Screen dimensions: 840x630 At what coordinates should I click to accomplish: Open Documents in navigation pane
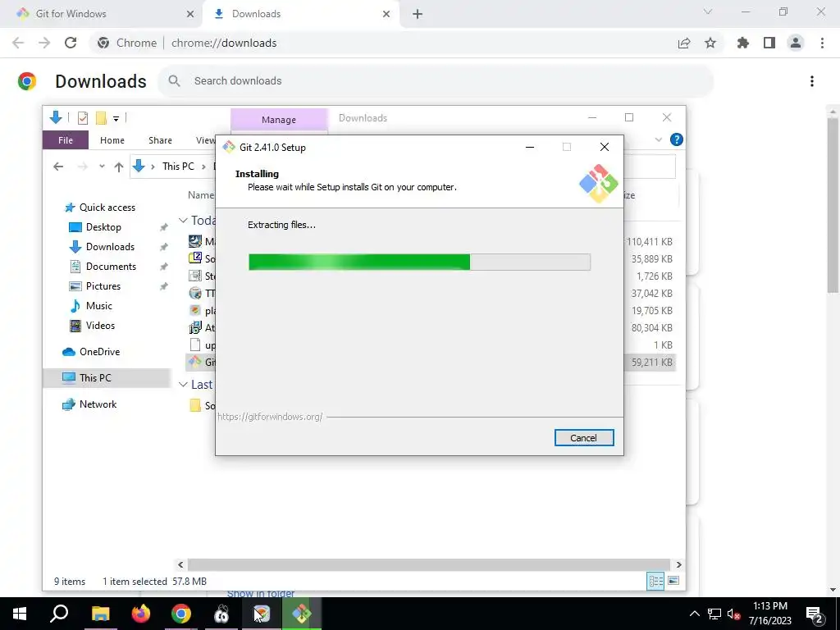pyautogui.click(x=111, y=267)
